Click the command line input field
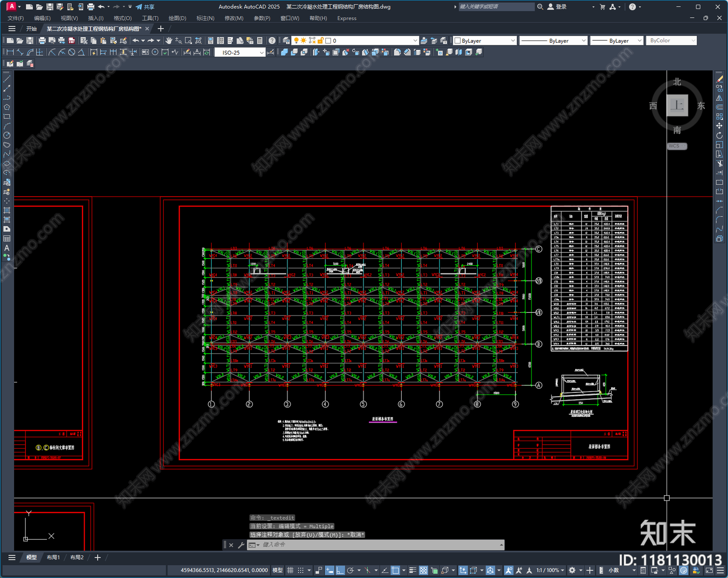728x578 pixels. point(376,545)
